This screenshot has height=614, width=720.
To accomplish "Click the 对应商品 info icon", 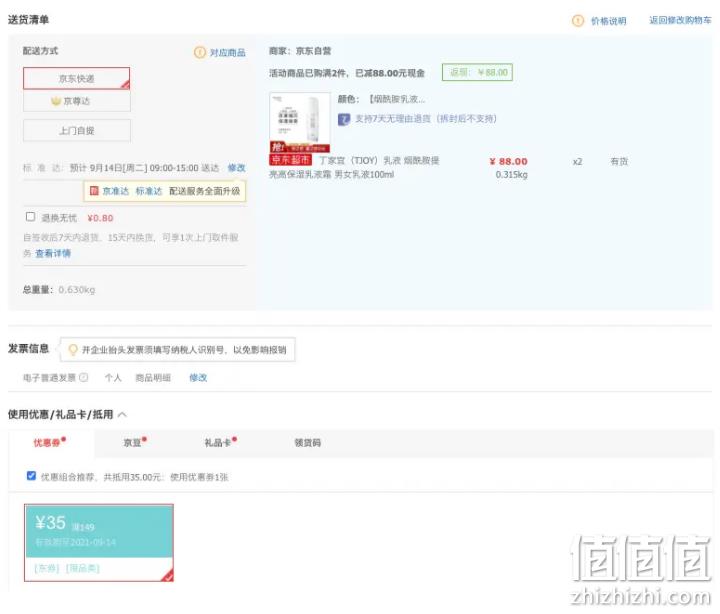I will coord(200,52).
